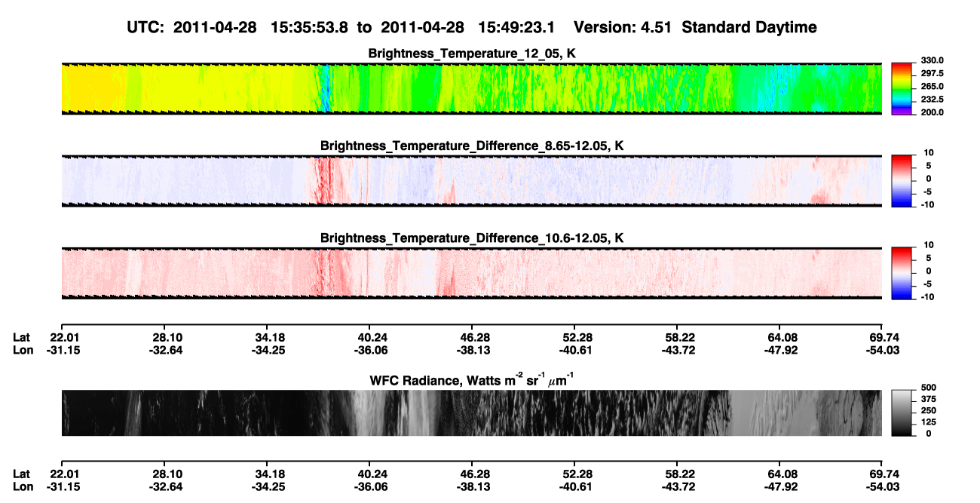980x503 pixels.
Task: Click 'Lon' label on axis below WFC Radiance image
Action: coord(23,487)
